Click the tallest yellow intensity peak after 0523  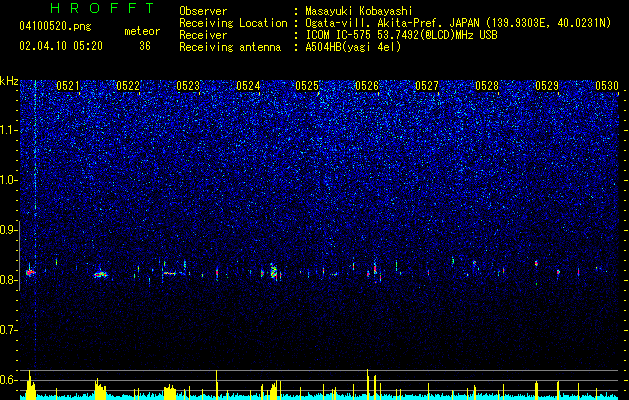point(217,384)
